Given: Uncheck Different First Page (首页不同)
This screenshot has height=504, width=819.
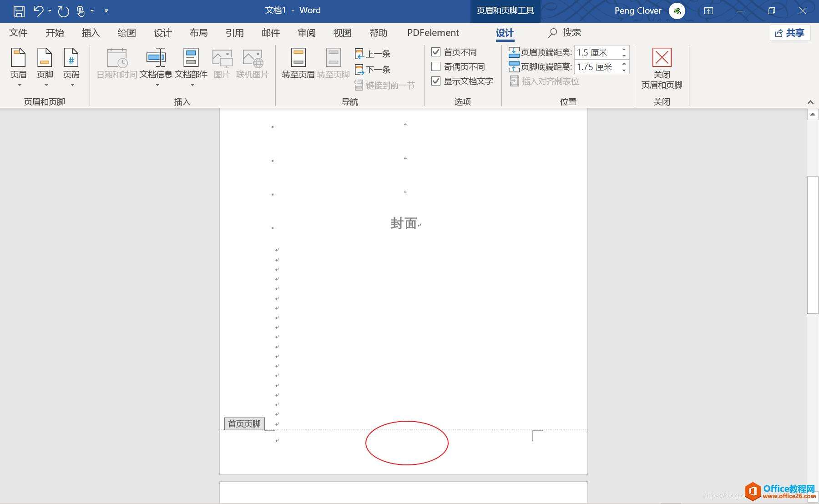Looking at the screenshot, I should point(436,52).
